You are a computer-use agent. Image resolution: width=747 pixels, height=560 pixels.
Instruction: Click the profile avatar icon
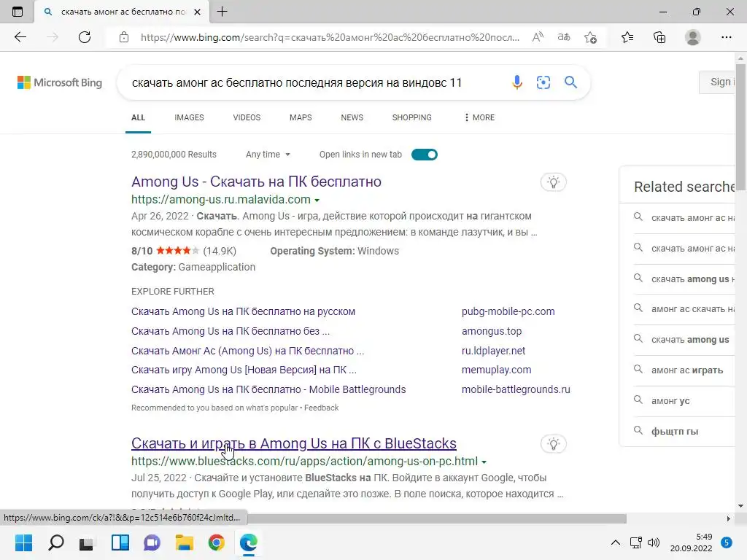tap(693, 37)
